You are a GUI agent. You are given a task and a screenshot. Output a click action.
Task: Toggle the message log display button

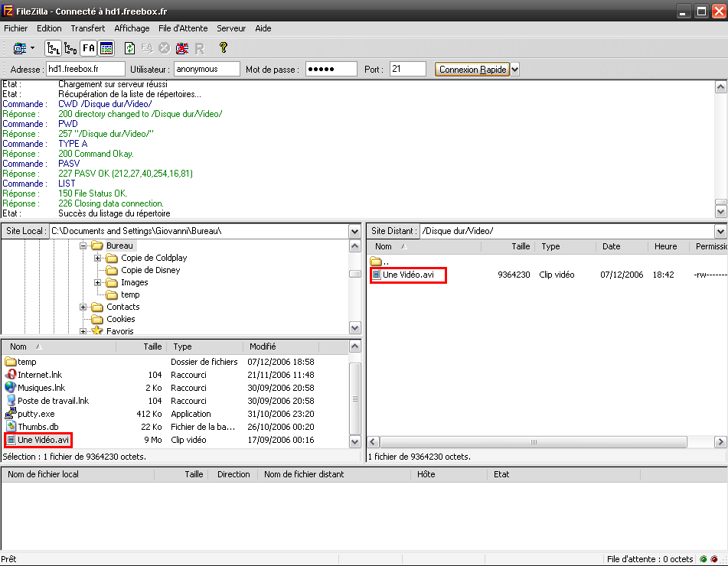pyautogui.click(x=106, y=47)
